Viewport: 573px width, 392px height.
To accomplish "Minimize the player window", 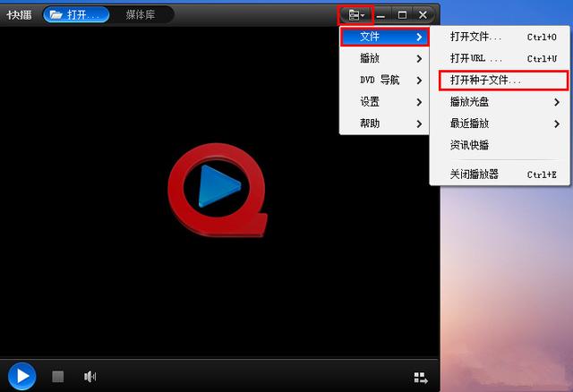I will coord(381,15).
